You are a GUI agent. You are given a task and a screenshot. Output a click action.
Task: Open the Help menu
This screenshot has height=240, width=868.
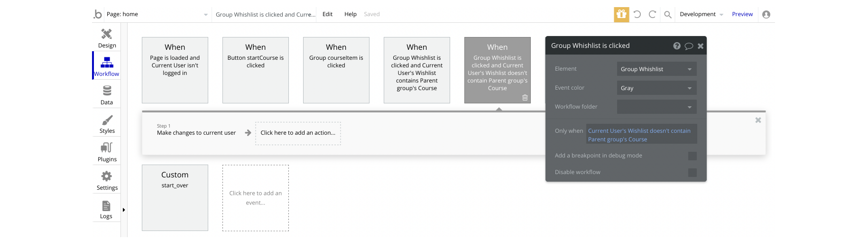[351, 14]
